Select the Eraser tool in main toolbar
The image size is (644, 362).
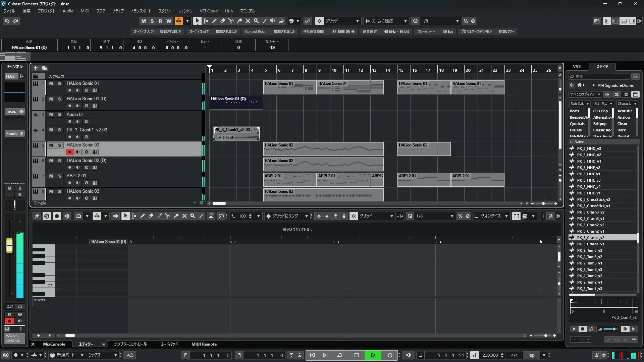point(223,21)
